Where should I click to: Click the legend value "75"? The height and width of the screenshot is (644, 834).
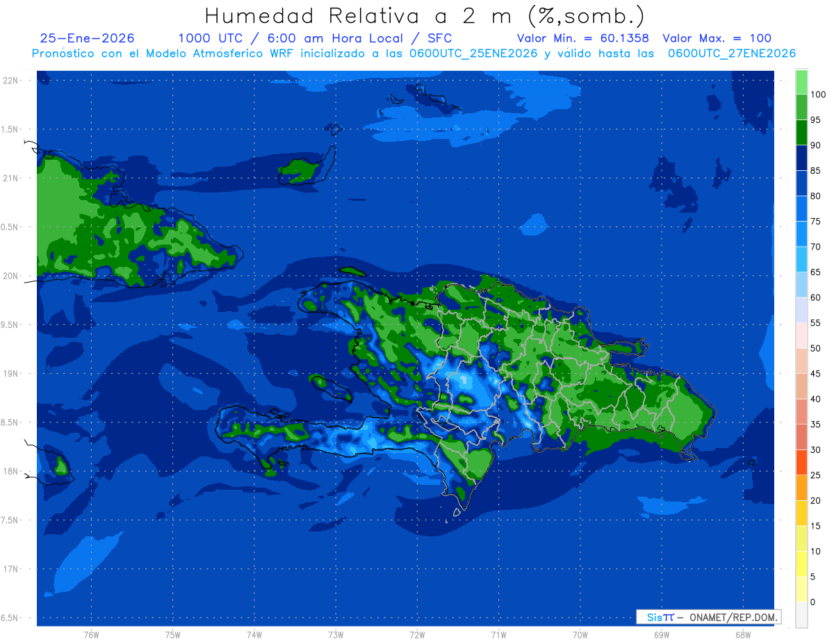click(816, 222)
